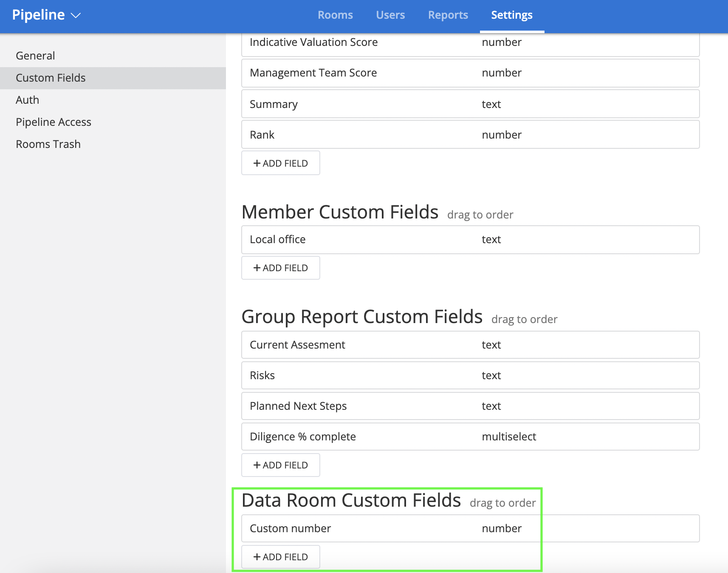Select Auth from the sidebar
The image size is (728, 573).
tap(27, 99)
